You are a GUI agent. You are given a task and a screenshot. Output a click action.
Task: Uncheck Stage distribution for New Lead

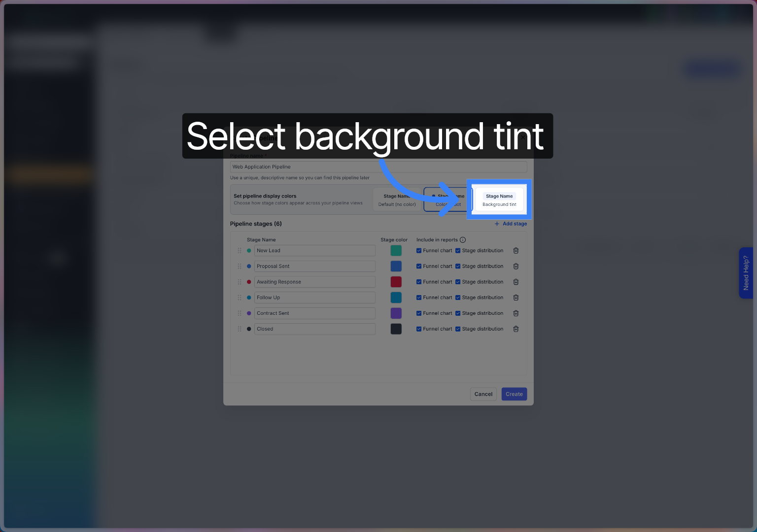pos(458,251)
